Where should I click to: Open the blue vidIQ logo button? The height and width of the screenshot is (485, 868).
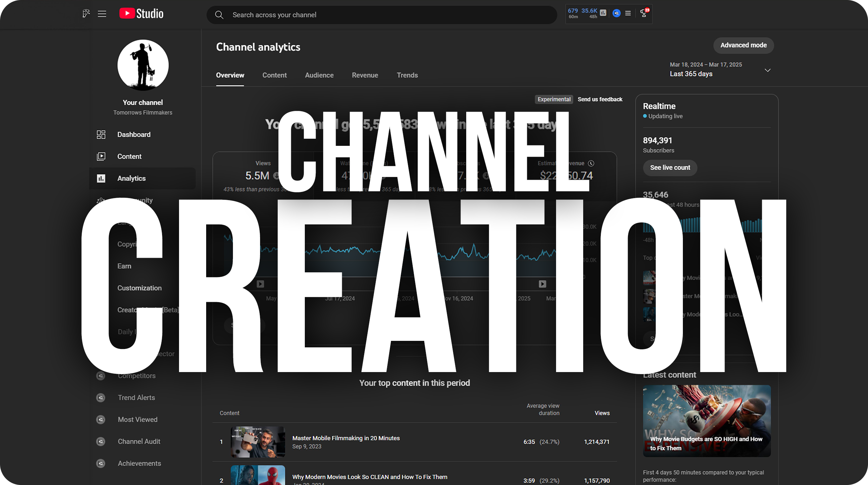pyautogui.click(x=616, y=13)
